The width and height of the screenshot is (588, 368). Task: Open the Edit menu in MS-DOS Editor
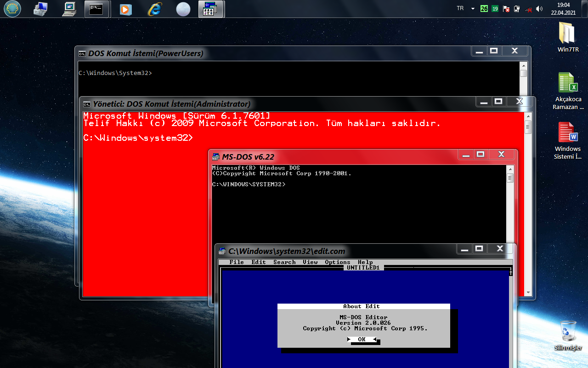click(259, 262)
